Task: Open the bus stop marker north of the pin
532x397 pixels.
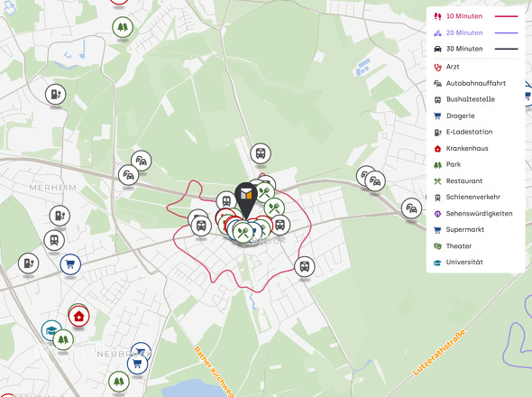Action: [x=261, y=153]
